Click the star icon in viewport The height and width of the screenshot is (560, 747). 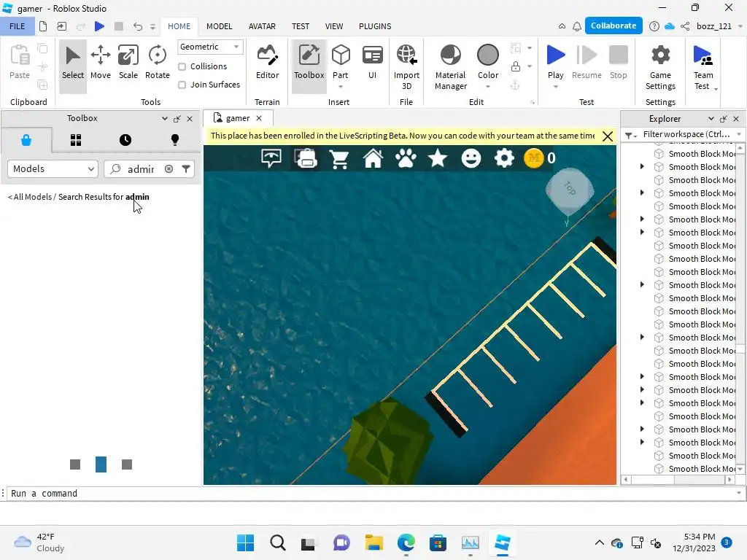tap(438, 158)
